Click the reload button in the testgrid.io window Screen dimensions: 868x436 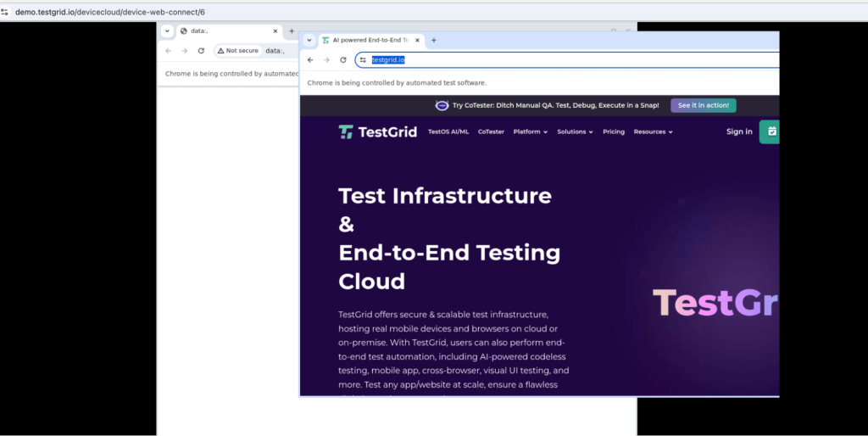[x=343, y=60]
